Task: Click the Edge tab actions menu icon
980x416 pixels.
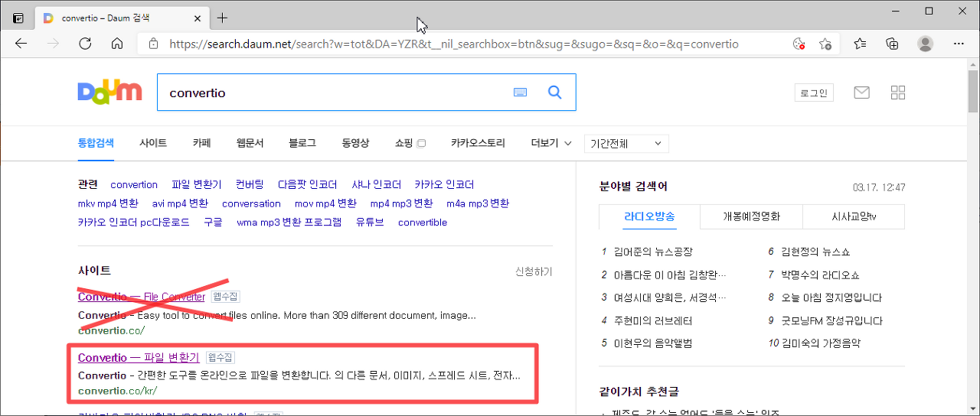Action: click(18, 18)
